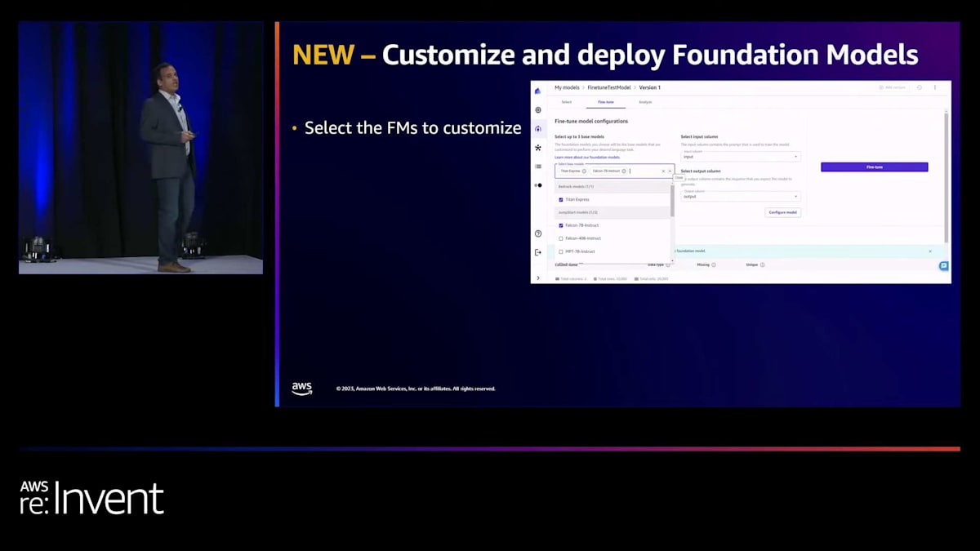Click the Configure model button
Image resolution: width=980 pixels, height=551 pixels.
[783, 212]
